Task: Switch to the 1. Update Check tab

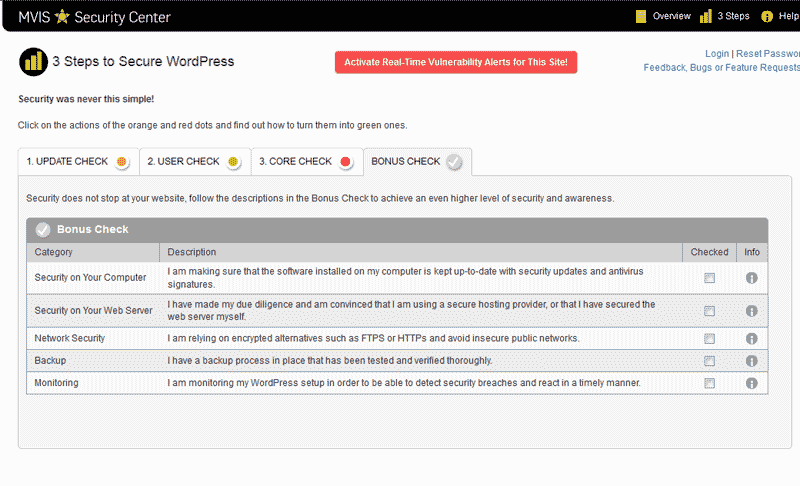Action: click(77, 161)
